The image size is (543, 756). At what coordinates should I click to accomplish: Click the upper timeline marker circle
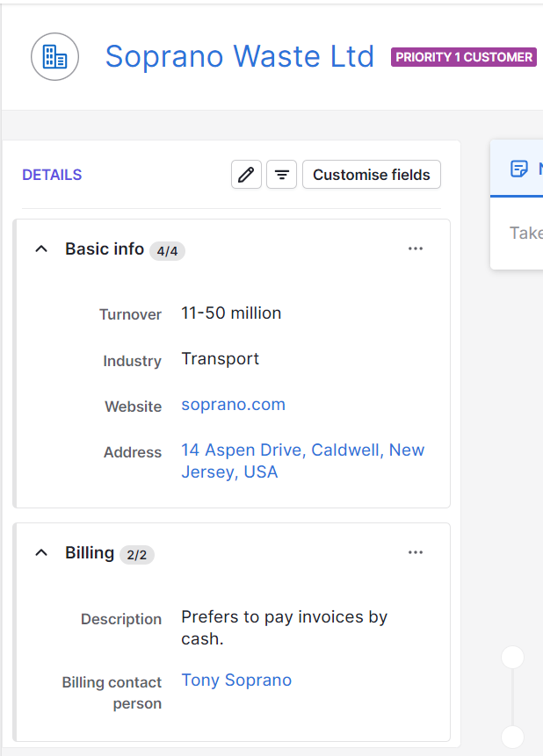512,656
